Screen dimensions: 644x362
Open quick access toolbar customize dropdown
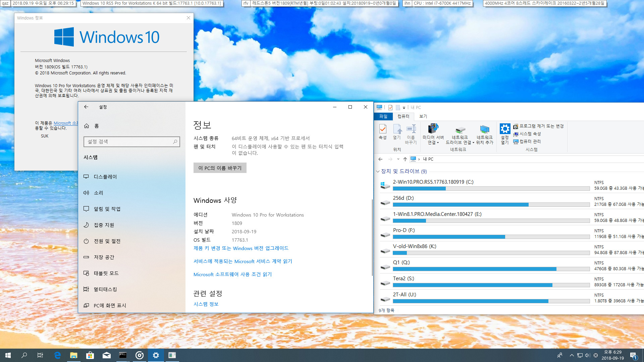[404, 108]
